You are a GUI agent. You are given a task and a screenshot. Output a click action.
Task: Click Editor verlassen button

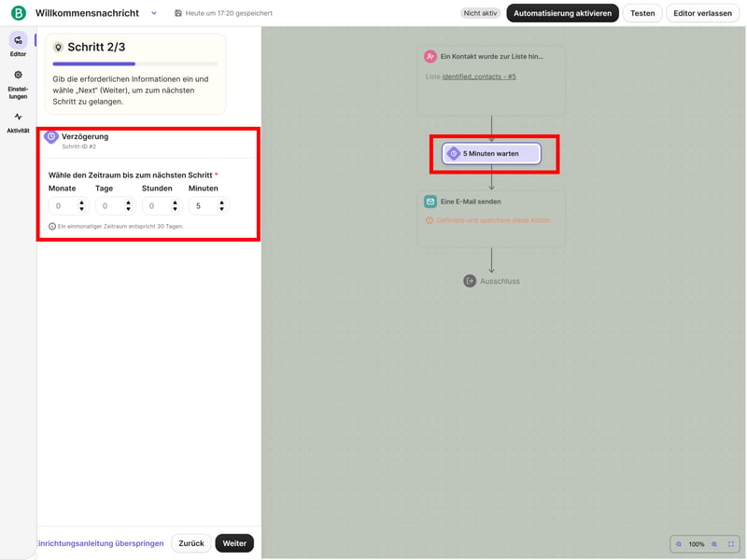point(703,13)
